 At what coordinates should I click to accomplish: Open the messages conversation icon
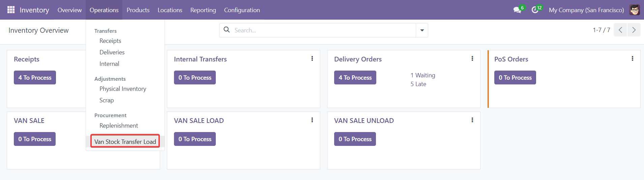coord(517,10)
